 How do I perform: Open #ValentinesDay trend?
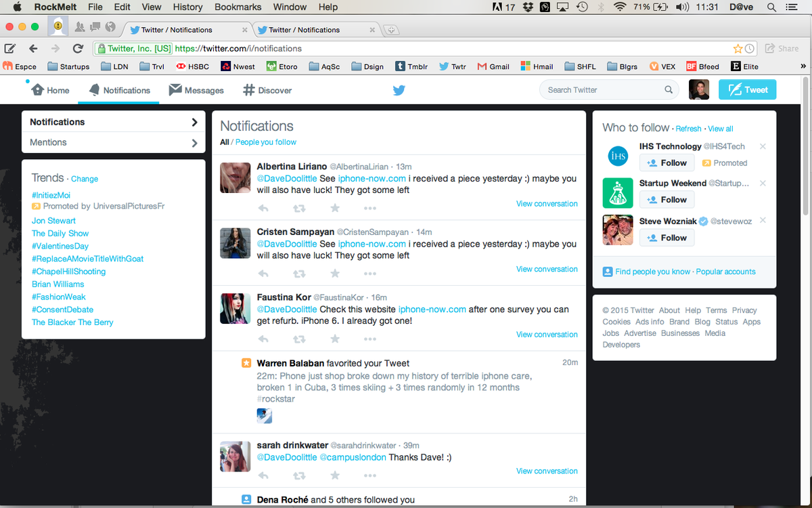click(x=60, y=246)
